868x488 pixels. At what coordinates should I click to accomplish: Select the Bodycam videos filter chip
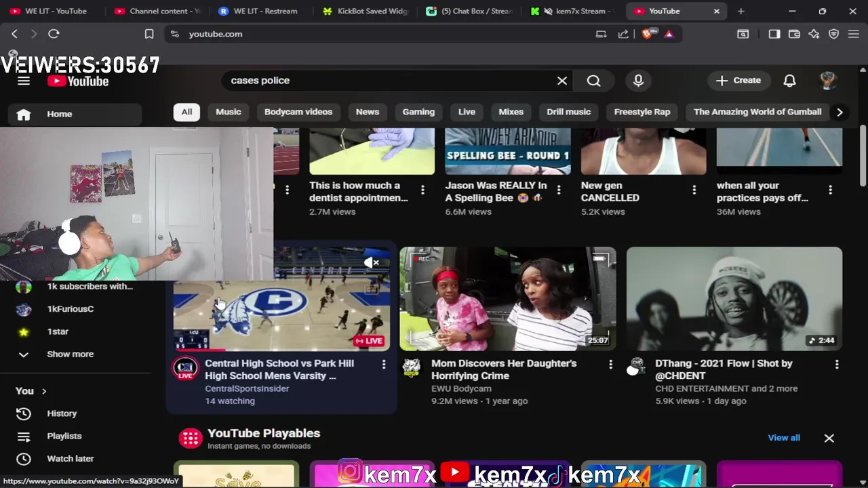[x=298, y=112]
